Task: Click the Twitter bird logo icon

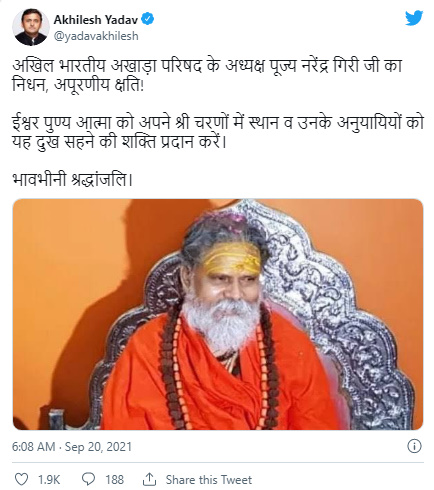Action: coord(414,18)
